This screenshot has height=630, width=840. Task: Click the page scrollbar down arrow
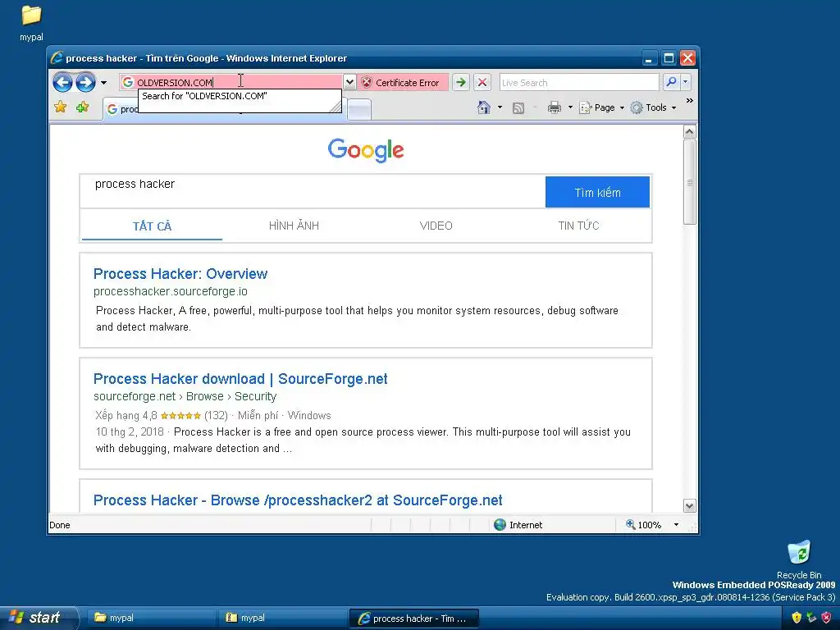click(689, 505)
